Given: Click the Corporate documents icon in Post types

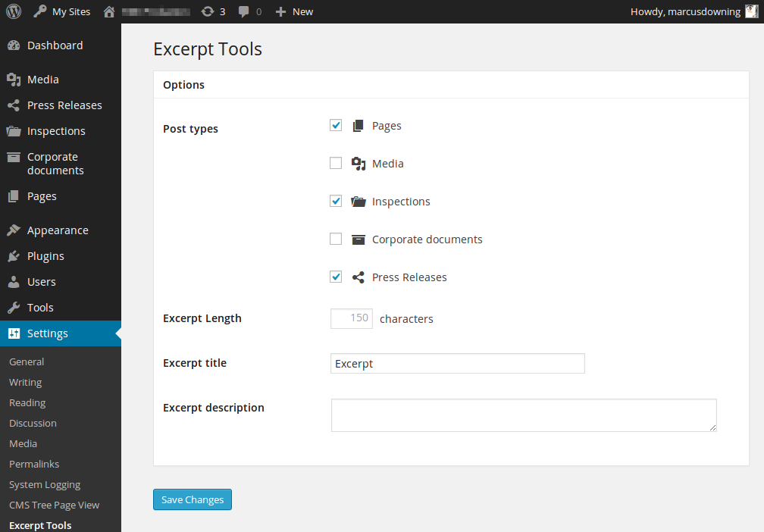Looking at the screenshot, I should click(x=358, y=239).
